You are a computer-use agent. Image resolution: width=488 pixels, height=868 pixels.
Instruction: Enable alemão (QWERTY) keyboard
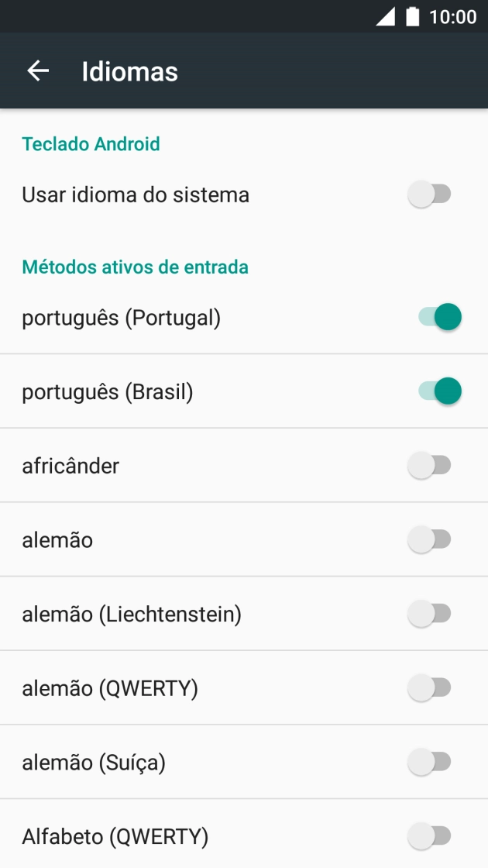click(431, 687)
